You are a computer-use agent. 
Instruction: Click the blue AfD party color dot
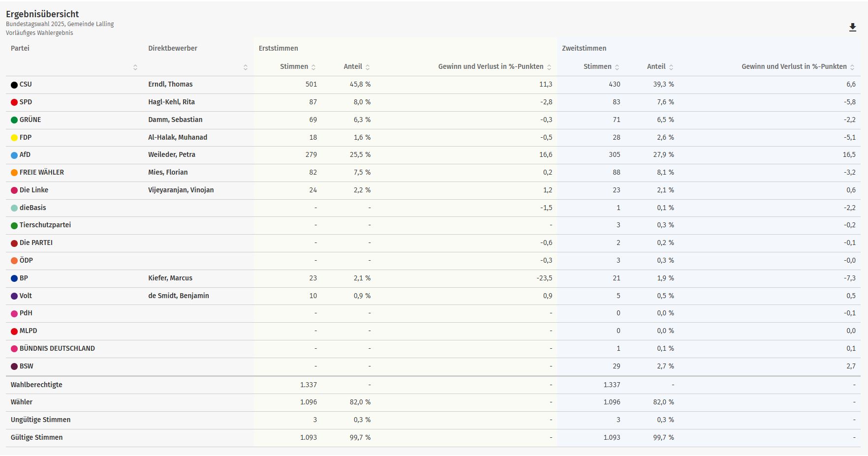tap(14, 155)
